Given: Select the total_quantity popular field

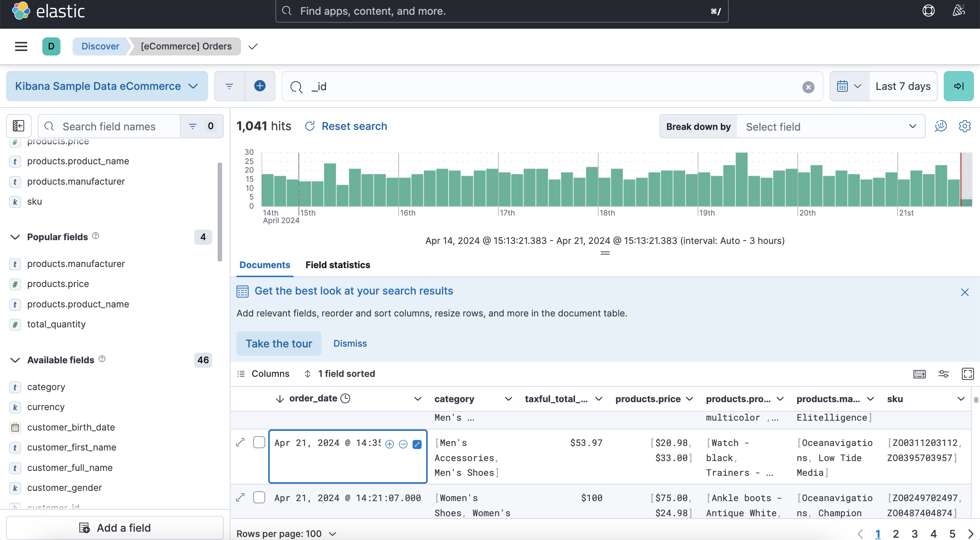Looking at the screenshot, I should coord(56,324).
